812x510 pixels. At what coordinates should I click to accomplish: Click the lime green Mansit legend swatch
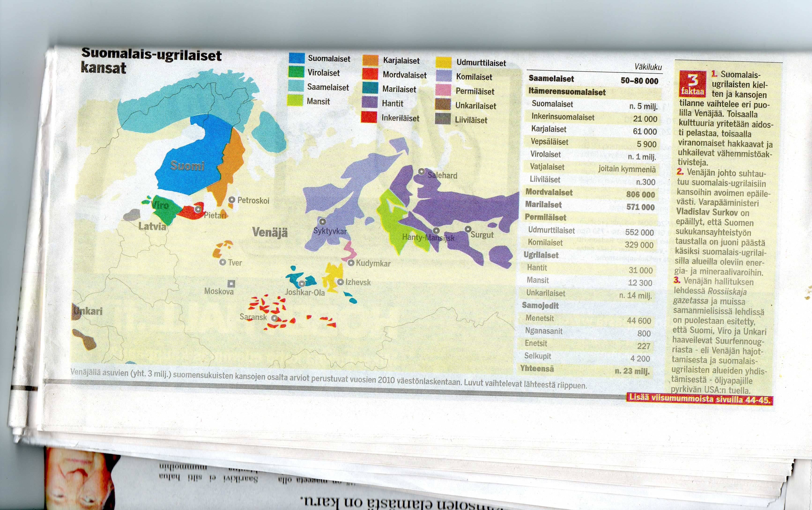(295, 100)
